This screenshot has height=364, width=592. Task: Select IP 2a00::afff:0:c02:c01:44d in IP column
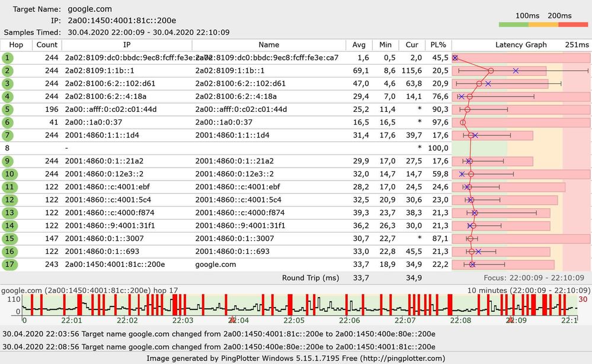coord(111,109)
